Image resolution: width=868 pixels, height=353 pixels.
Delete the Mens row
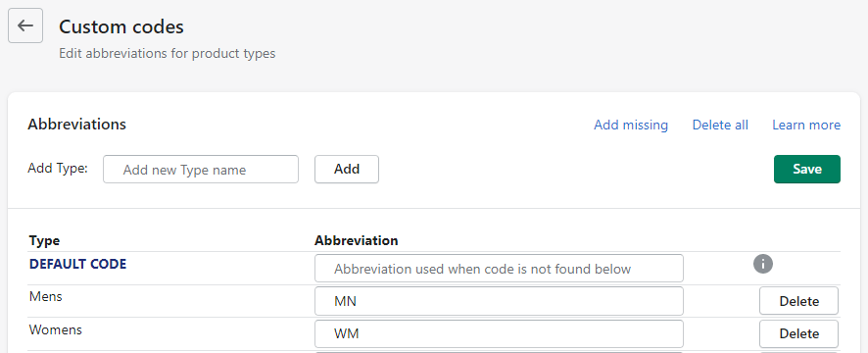[798, 301]
